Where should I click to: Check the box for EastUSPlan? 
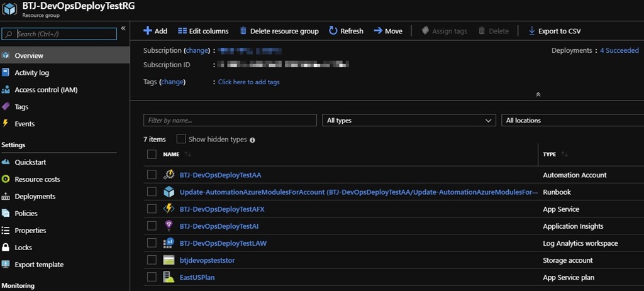(152, 277)
